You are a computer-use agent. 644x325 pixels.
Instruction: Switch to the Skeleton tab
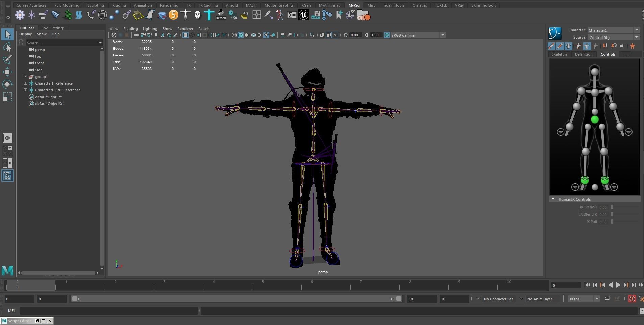[559, 54]
